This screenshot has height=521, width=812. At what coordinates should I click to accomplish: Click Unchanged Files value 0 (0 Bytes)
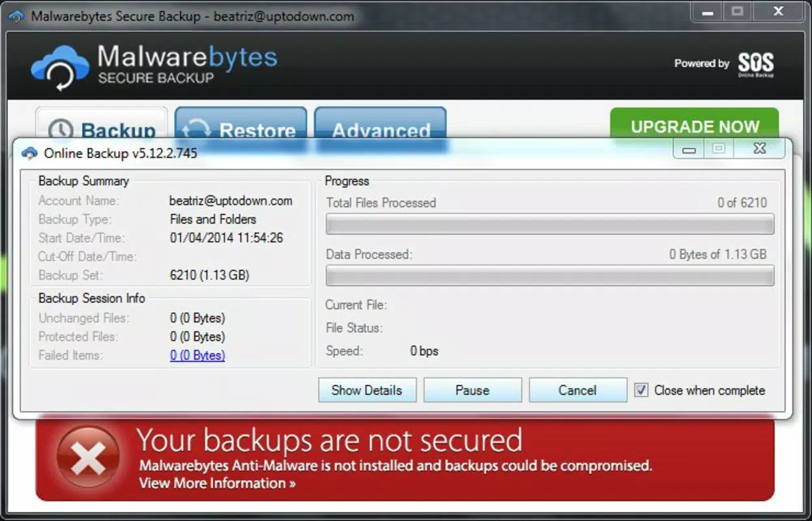coord(197,318)
